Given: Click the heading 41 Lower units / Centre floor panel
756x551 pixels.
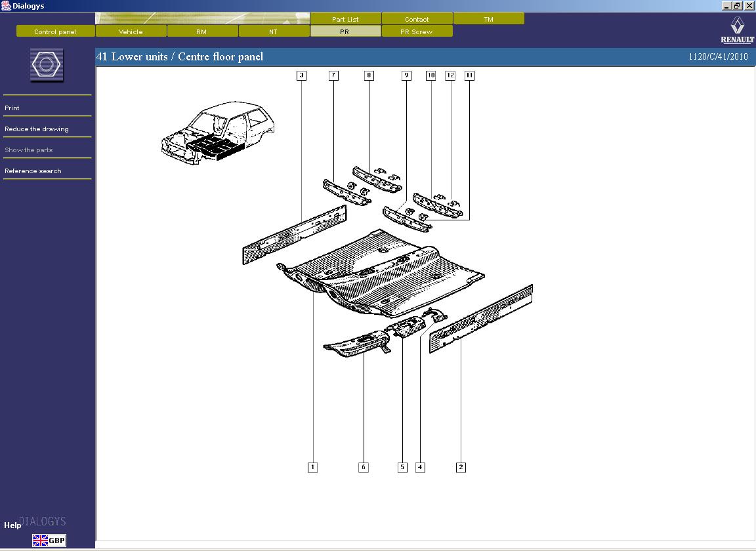Looking at the screenshot, I should click(180, 56).
